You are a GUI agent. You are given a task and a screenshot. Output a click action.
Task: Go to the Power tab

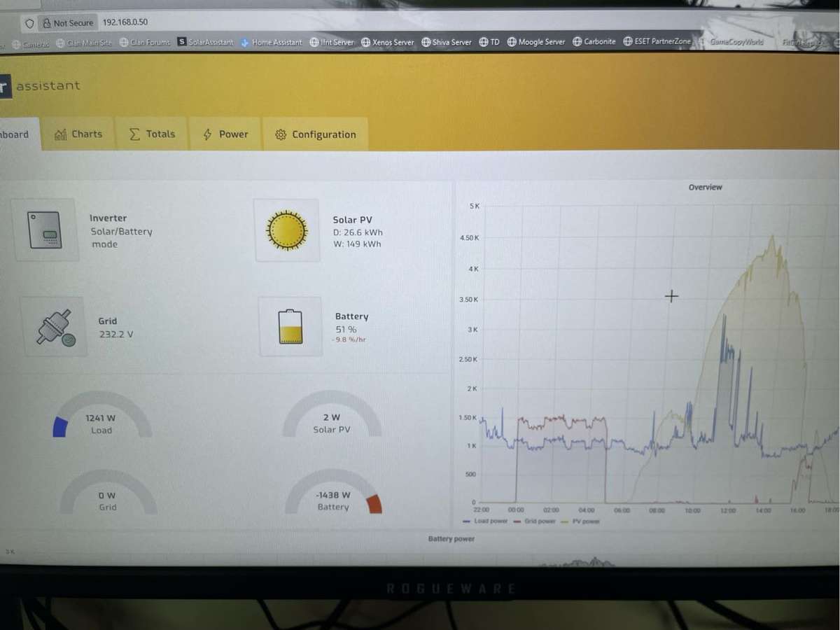coord(225,134)
